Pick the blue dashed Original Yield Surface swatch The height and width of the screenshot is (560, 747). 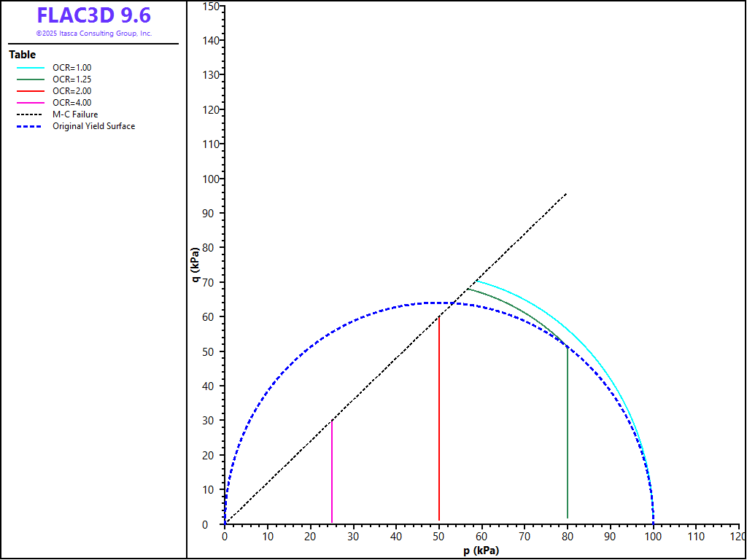[x=31, y=126]
